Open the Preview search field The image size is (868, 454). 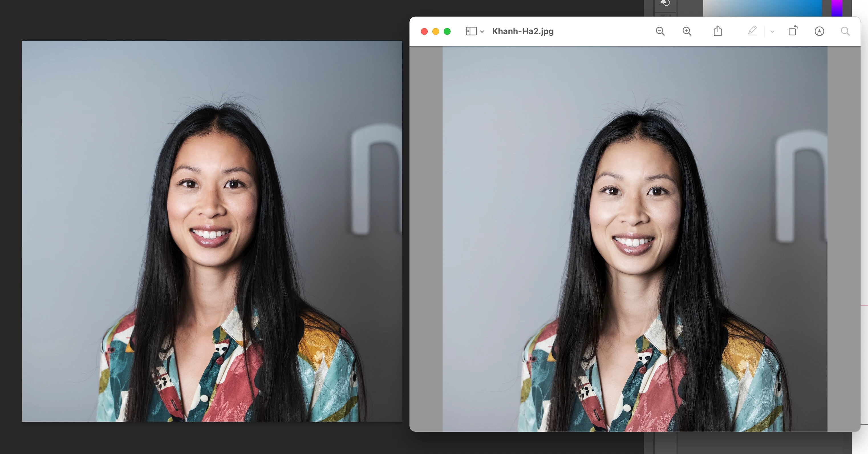pyautogui.click(x=845, y=31)
